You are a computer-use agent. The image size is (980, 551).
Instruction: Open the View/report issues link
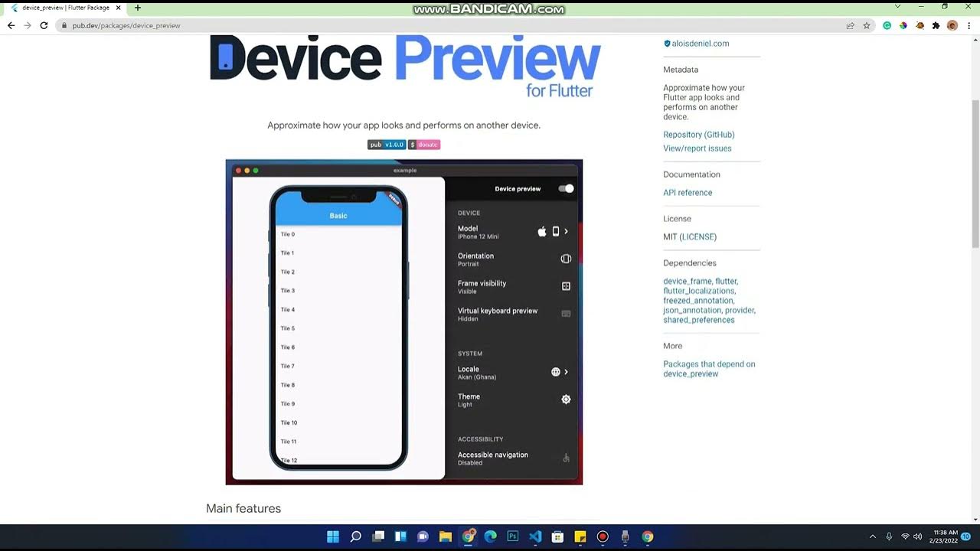tap(697, 148)
